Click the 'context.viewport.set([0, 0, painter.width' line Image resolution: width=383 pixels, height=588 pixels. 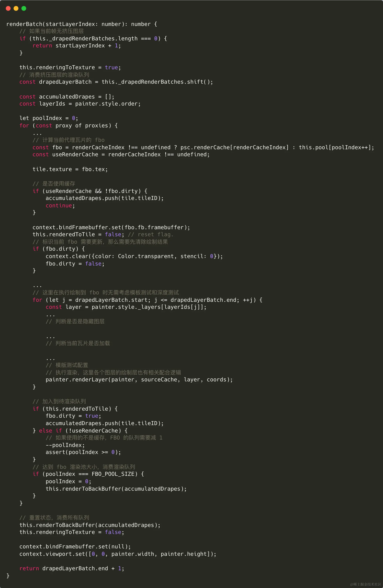coord(118,554)
